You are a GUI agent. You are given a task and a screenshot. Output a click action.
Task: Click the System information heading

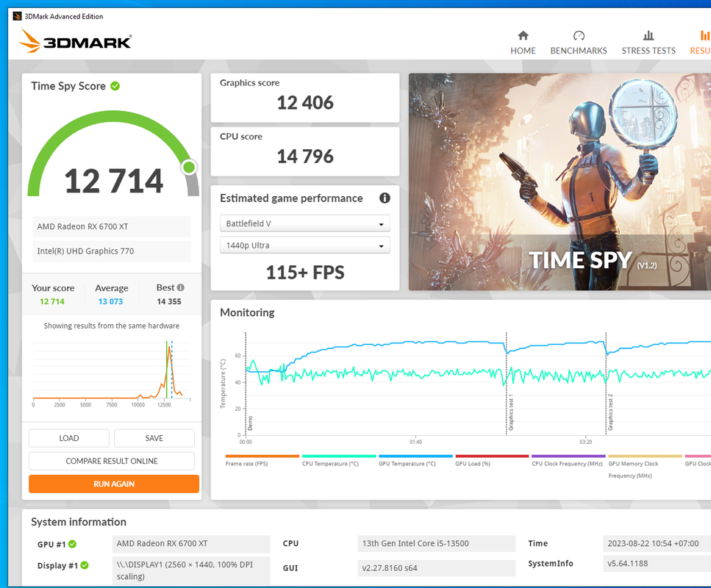tap(79, 522)
